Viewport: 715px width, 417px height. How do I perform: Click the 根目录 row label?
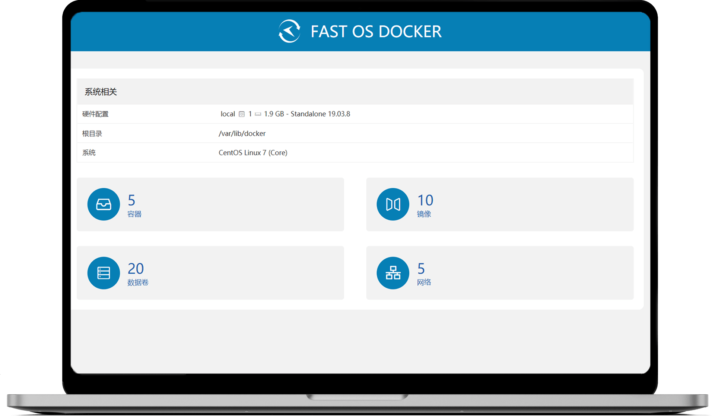click(92, 133)
